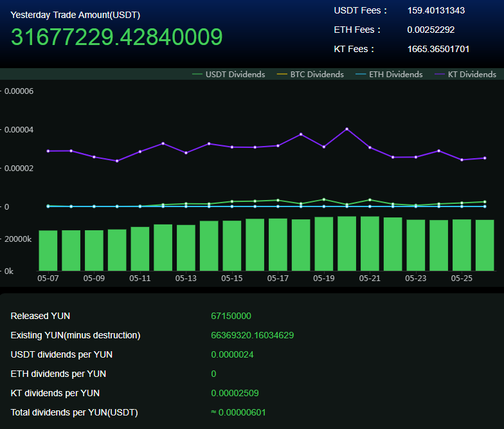Click the 05-21 USDT Dividends data point
This screenshot has height=429, width=504.
370,199
